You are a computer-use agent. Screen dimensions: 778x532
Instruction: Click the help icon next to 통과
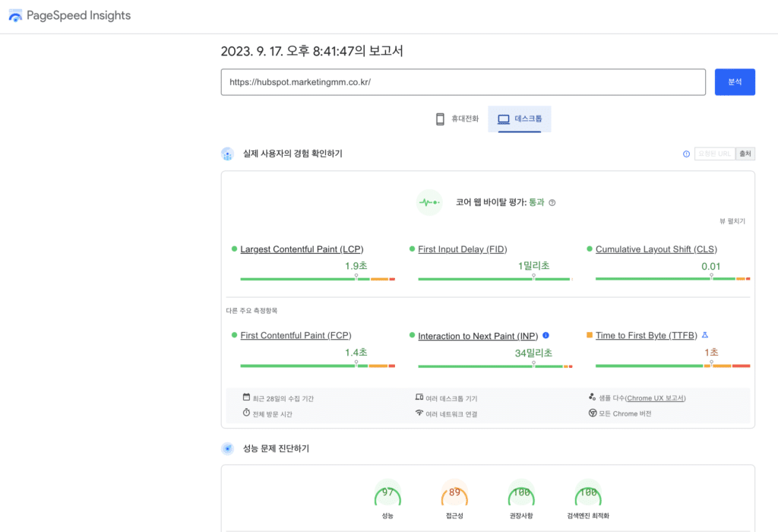click(x=552, y=202)
